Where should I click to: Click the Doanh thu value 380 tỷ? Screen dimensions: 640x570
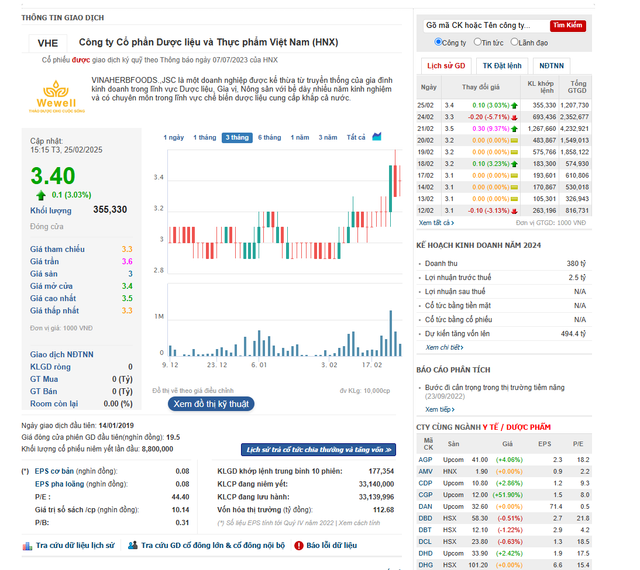click(x=576, y=264)
